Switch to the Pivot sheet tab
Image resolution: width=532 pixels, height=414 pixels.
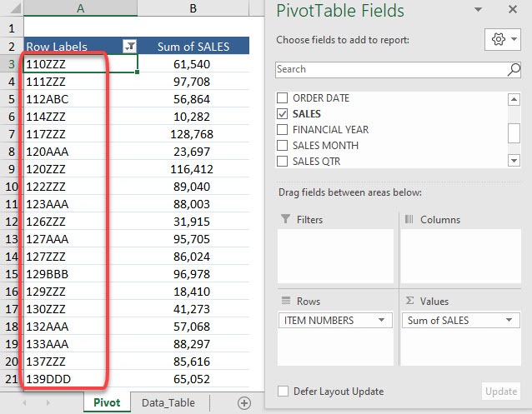coord(107,402)
